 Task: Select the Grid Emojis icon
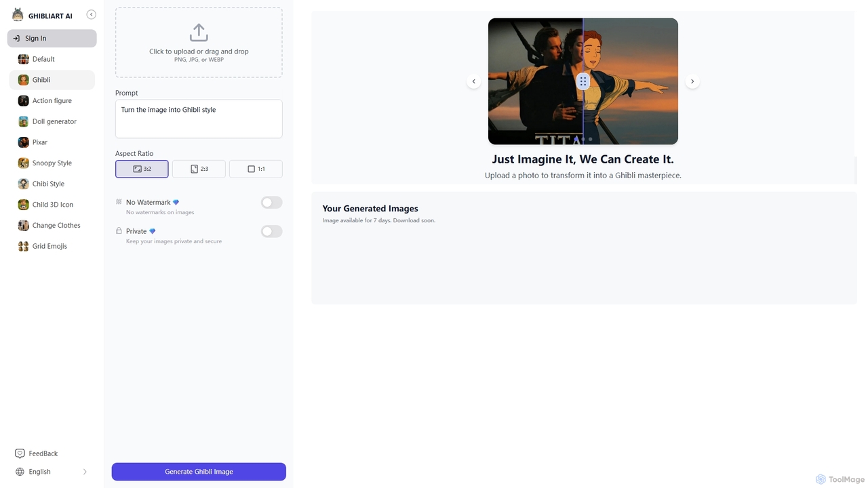(23, 246)
